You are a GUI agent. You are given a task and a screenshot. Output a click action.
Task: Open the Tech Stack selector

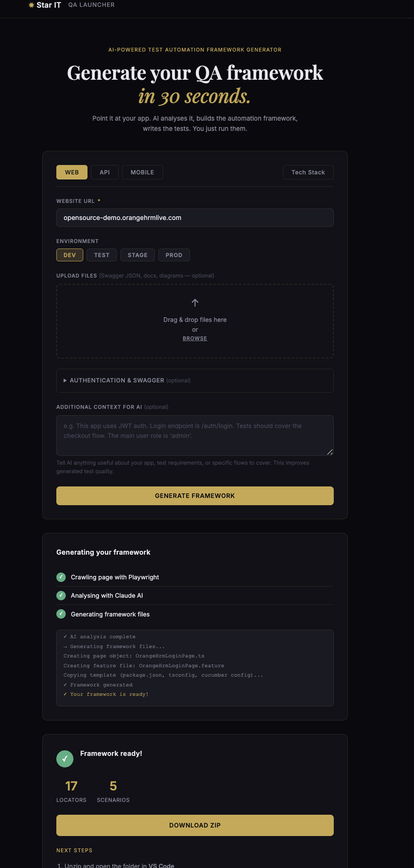click(308, 172)
